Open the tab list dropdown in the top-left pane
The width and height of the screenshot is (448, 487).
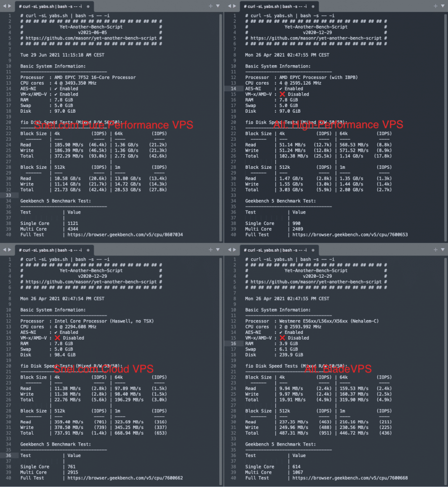point(218,6)
